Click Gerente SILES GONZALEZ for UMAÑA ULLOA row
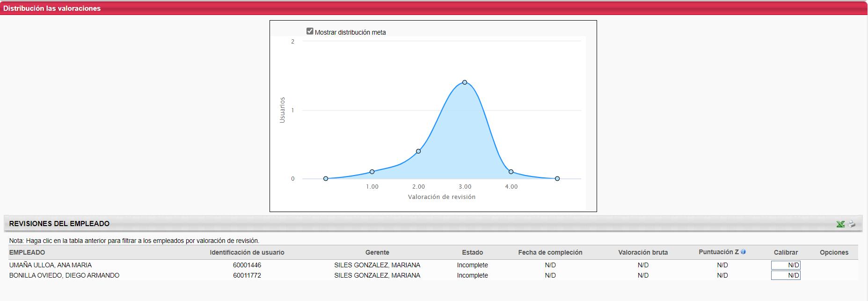Image resolution: width=868 pixels, height=301 pixels. (x=377, y=265)
